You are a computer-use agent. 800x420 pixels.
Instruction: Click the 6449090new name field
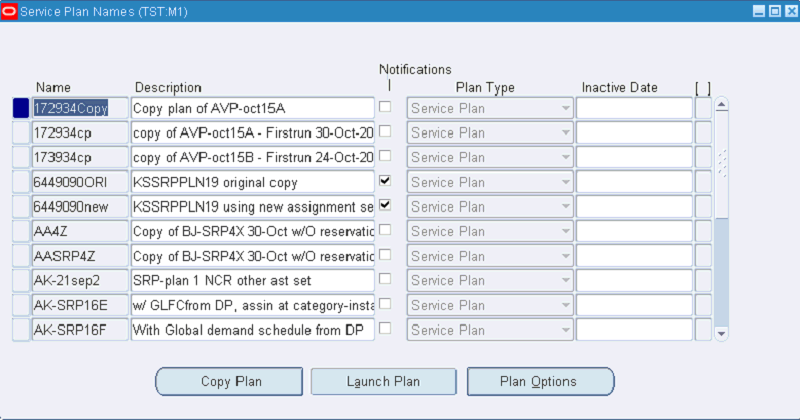click(80, 207)
